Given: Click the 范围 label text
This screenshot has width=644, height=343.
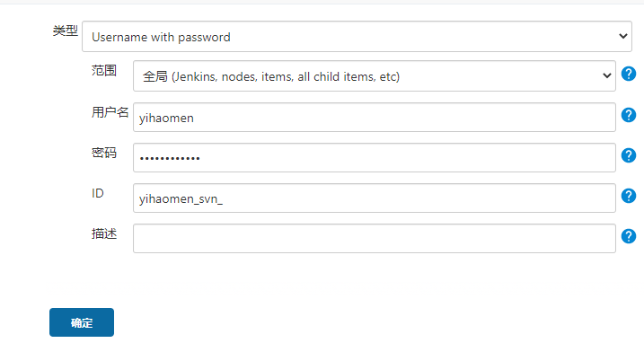Looking at the screenshot, I should point(104,70).
